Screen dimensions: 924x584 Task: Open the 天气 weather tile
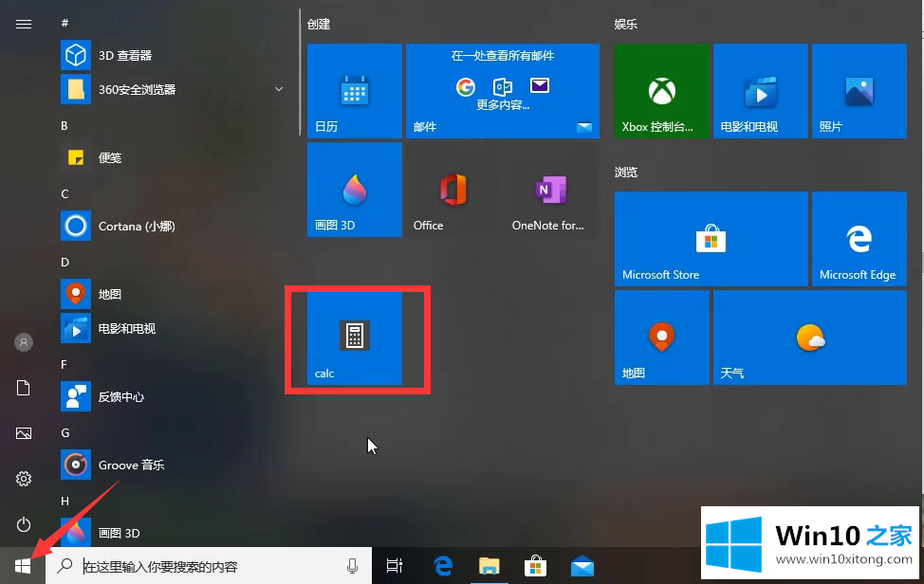pyautogui.click(x=810, y=338)
